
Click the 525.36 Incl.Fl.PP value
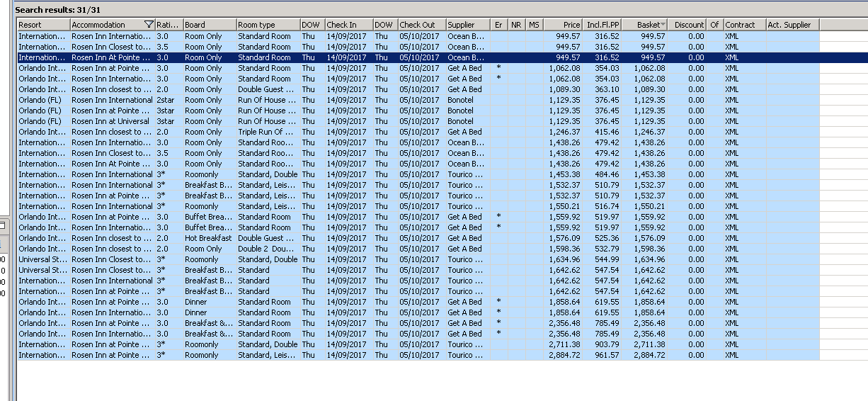(607, 238)
